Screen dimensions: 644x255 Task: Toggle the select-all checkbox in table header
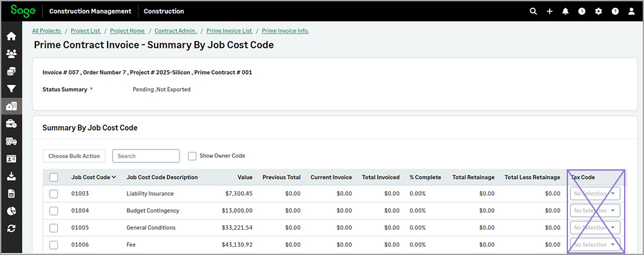click(x=53, y=177)
